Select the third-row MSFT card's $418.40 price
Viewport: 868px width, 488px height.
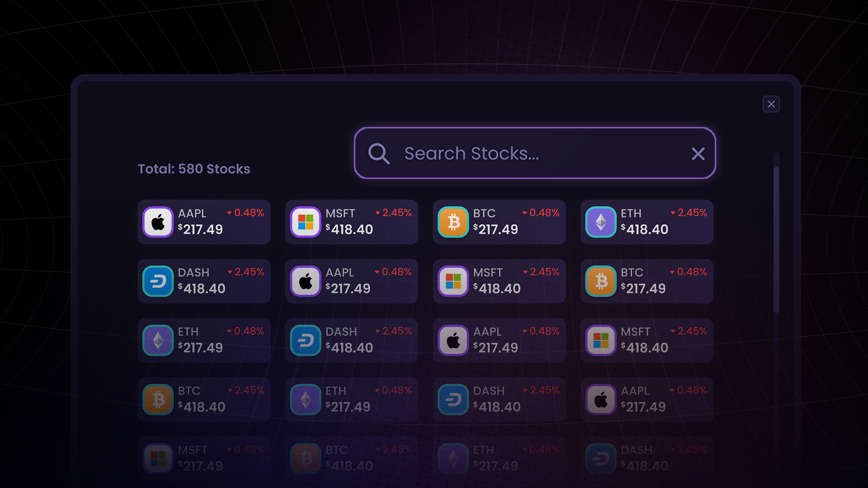click(x=645, y=348)
